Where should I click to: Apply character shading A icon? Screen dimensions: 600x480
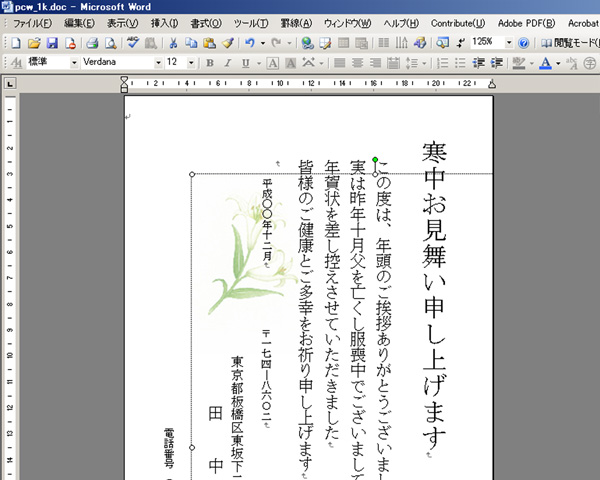(290, 63)
